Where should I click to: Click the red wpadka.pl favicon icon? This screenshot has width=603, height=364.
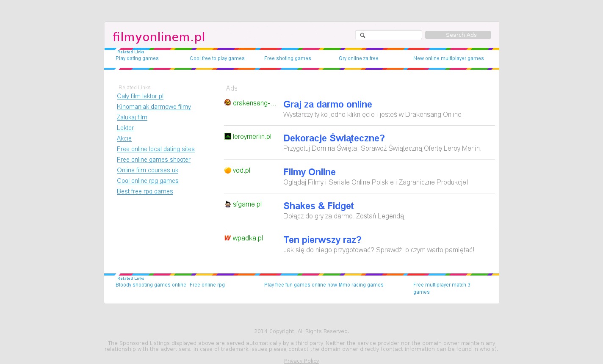(228, 238)
